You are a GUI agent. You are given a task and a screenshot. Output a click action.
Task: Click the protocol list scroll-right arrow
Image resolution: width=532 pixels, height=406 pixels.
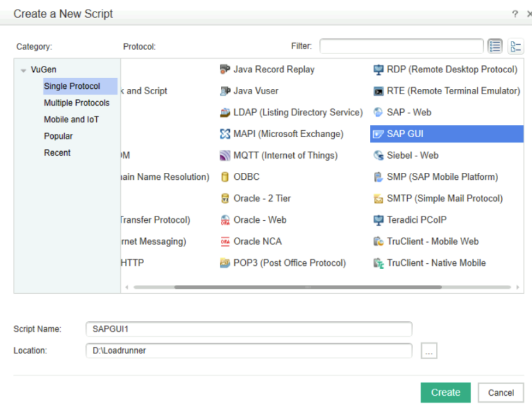518,287
